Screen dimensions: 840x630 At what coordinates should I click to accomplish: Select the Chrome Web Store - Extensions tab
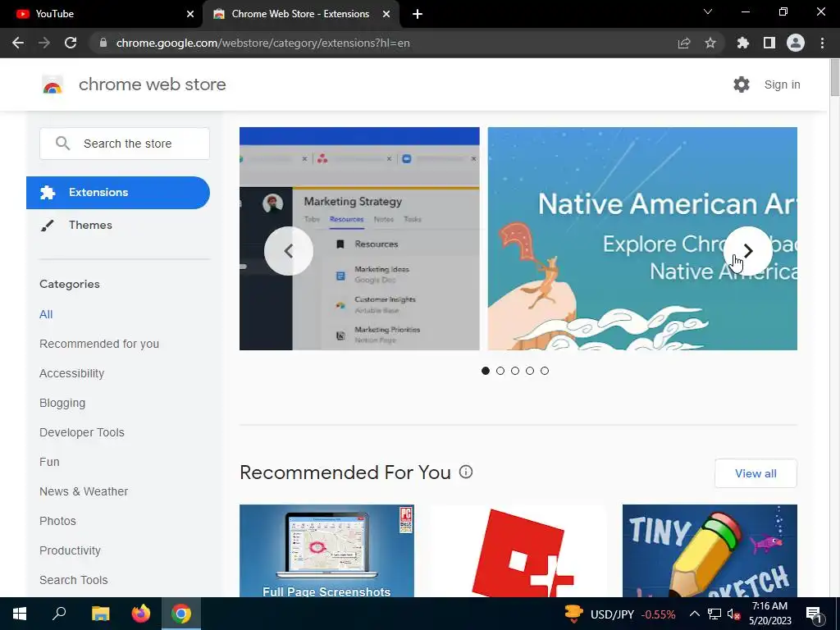click(301, 14)
